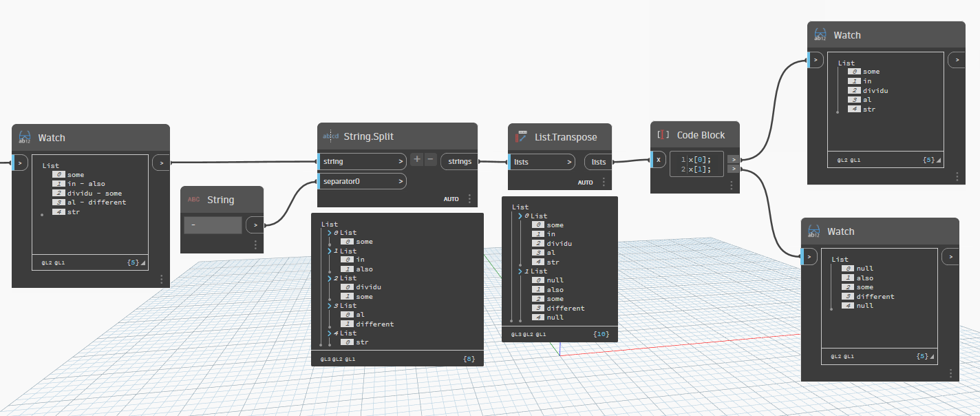Click the String.Split node icon
980x416 pixels.
[330, 136]
